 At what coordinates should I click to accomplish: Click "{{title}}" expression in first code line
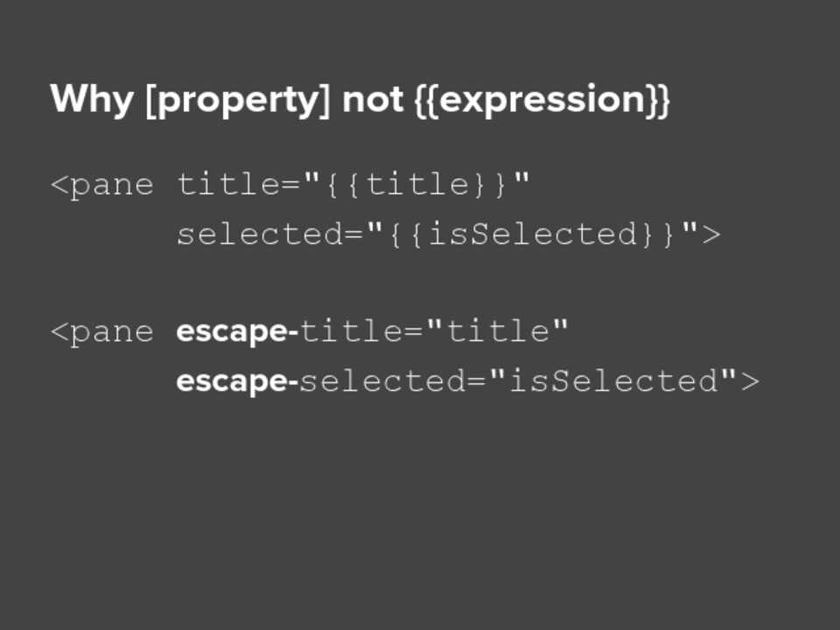tap(417, 185)
